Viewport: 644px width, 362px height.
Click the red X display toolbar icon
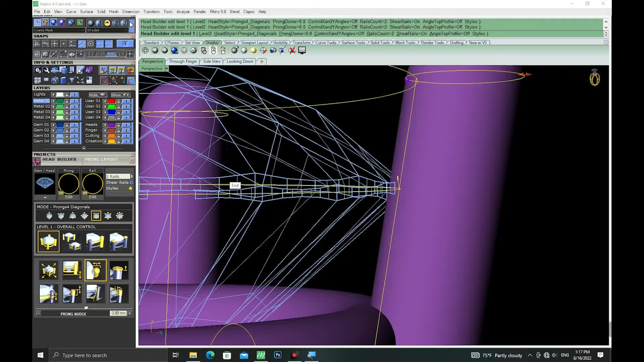point(292,51)
